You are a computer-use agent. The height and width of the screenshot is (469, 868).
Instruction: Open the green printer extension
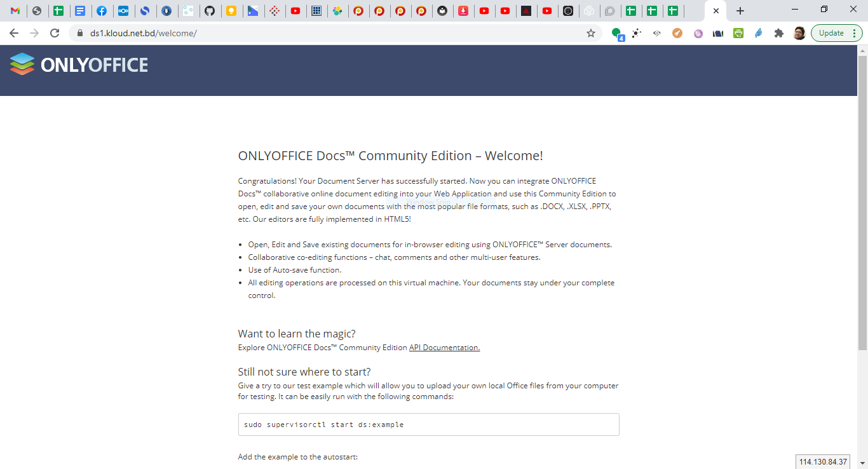pyautogui.click(x=738, y=33)
